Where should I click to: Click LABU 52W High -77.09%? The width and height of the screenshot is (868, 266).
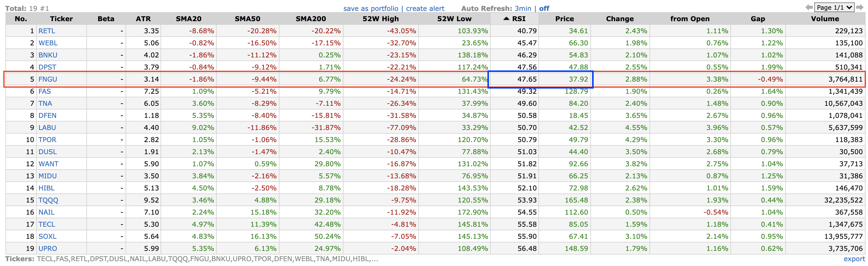[401, 128]
